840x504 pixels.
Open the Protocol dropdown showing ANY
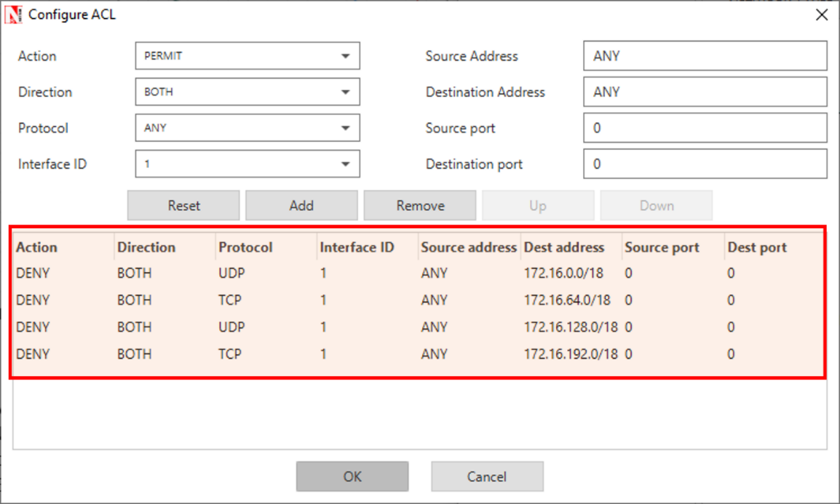(247, 128)
